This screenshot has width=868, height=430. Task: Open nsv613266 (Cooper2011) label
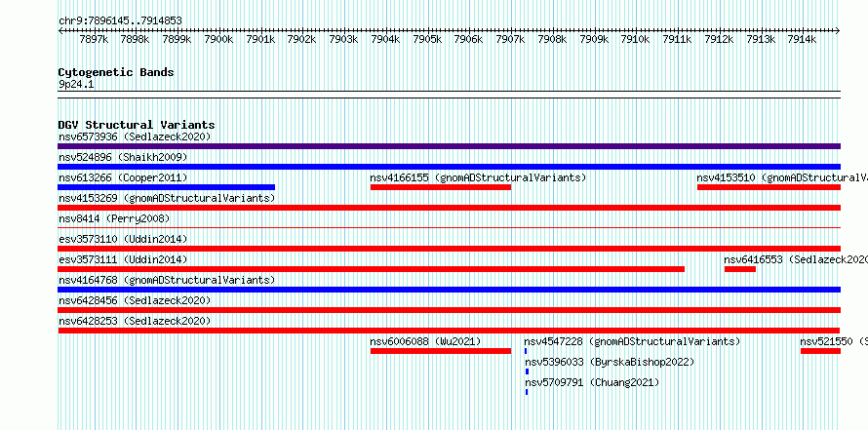tap(123, 177)
